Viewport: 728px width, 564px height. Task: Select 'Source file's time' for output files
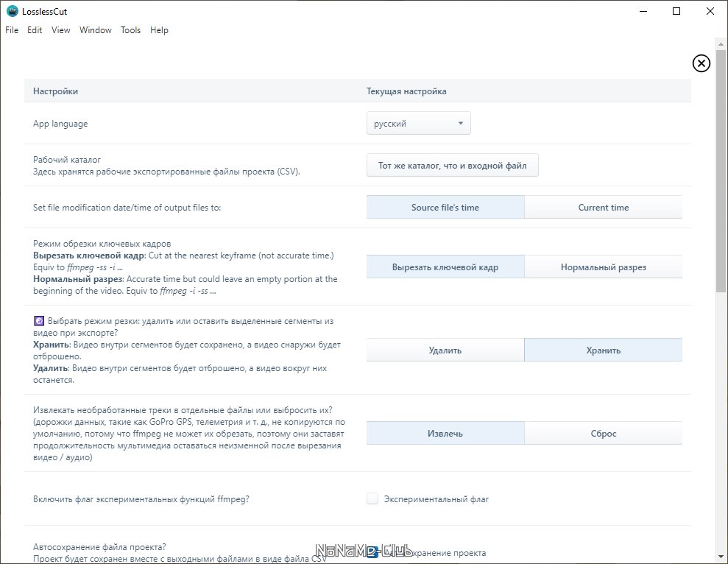(445, 207)
